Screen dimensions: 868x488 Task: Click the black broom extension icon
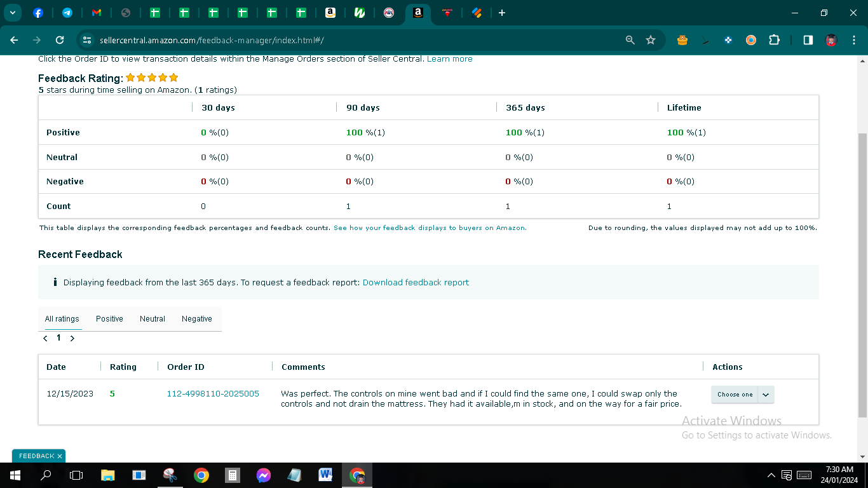coord(705,41)
